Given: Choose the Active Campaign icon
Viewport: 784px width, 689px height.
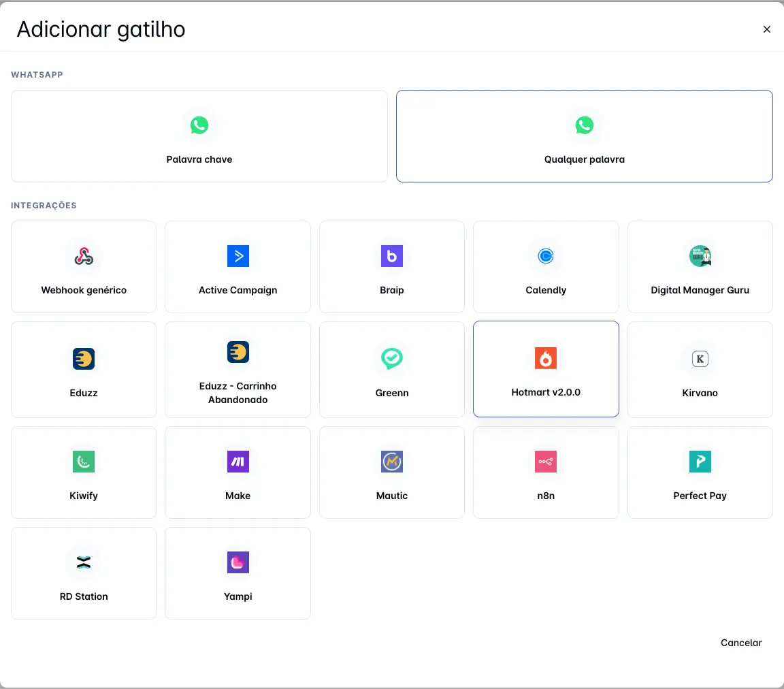Looking at the screenshot, I should click(x=238, y=256).
